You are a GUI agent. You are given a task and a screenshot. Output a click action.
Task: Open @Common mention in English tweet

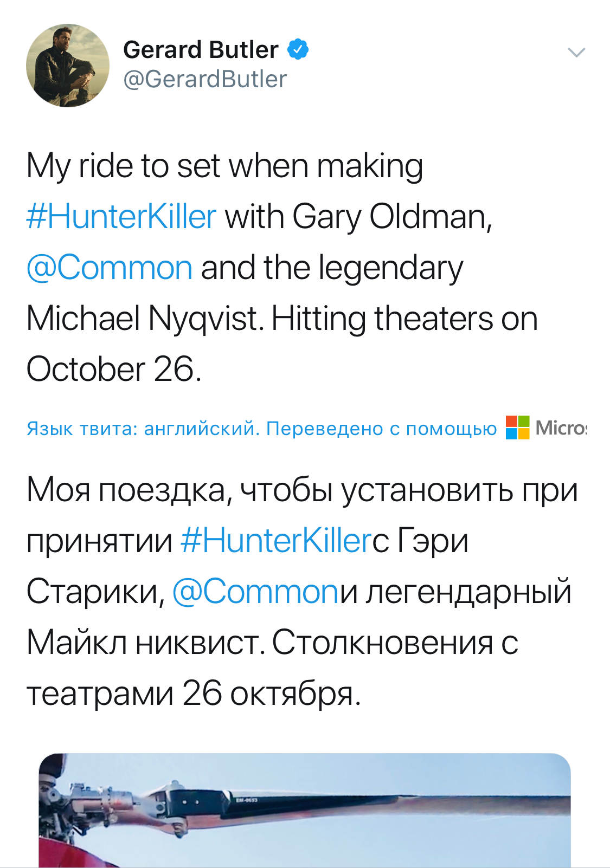click(110, 268)
